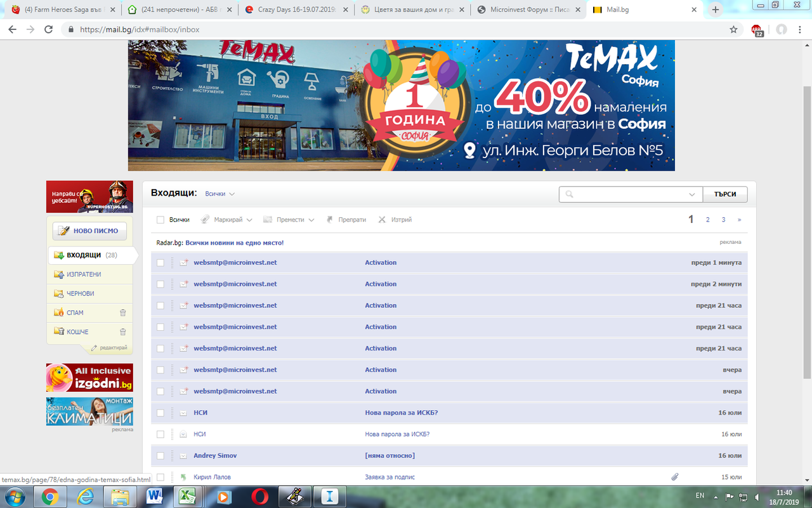Click the EN language indicator in the tray
The height and width of the screenshot is (508, 812).
coord(700,495)
